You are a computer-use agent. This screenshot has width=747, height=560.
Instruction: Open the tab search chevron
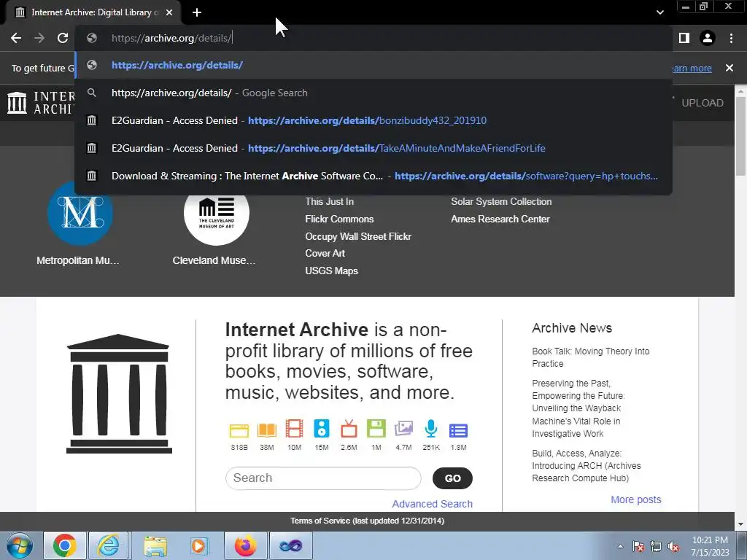point(659,13)
